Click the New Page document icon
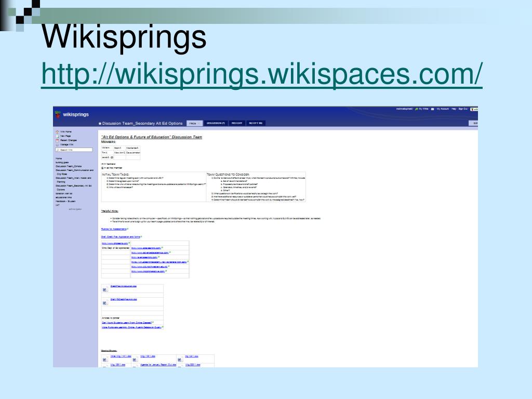532x399 pixels. tap(57, 136)
